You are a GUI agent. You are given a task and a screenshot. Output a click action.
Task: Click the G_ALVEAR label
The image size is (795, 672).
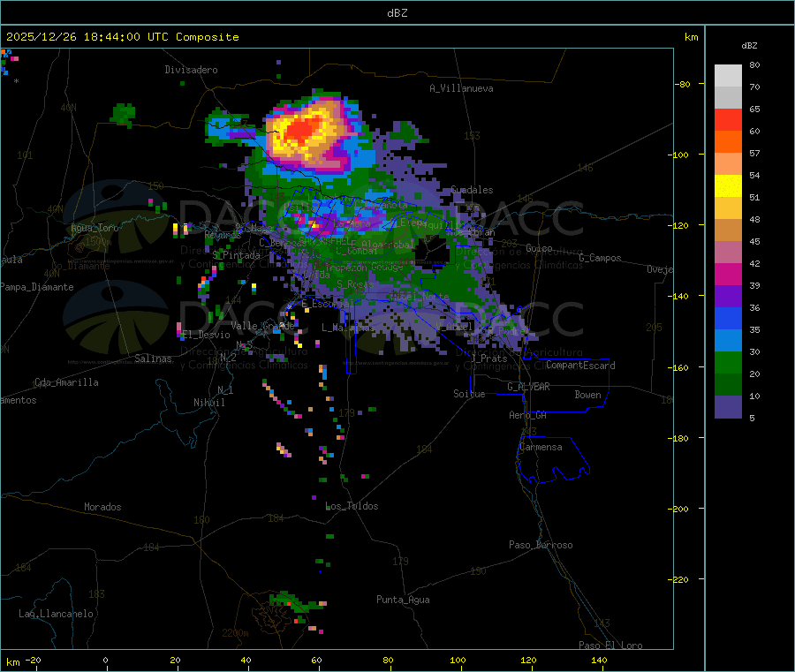[529, 387]
